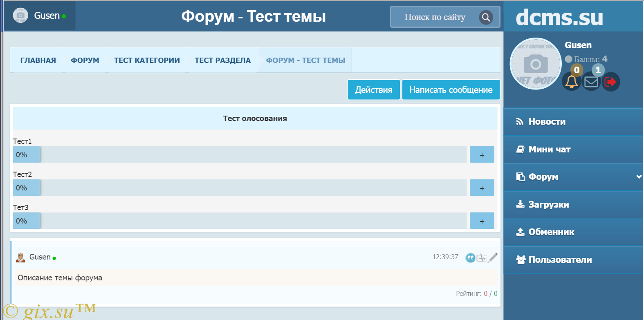Click the Баллы: 4 score text
This screenshot has width=644, height=320.
coord(590,59)
